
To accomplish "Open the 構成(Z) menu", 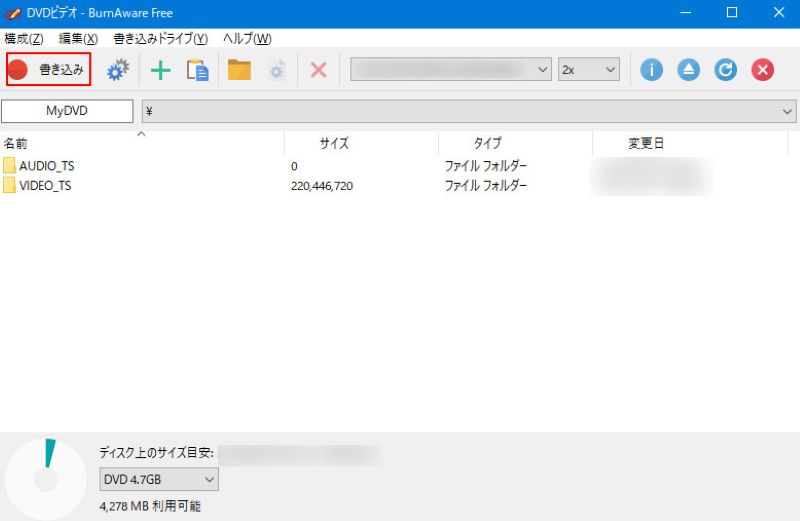I will (x=23, y=39).
